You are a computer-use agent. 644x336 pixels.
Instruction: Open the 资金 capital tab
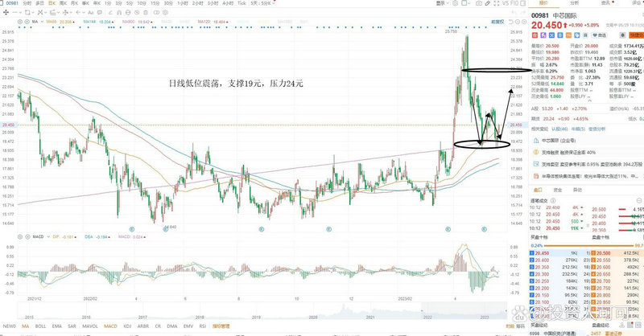[557, 190]
